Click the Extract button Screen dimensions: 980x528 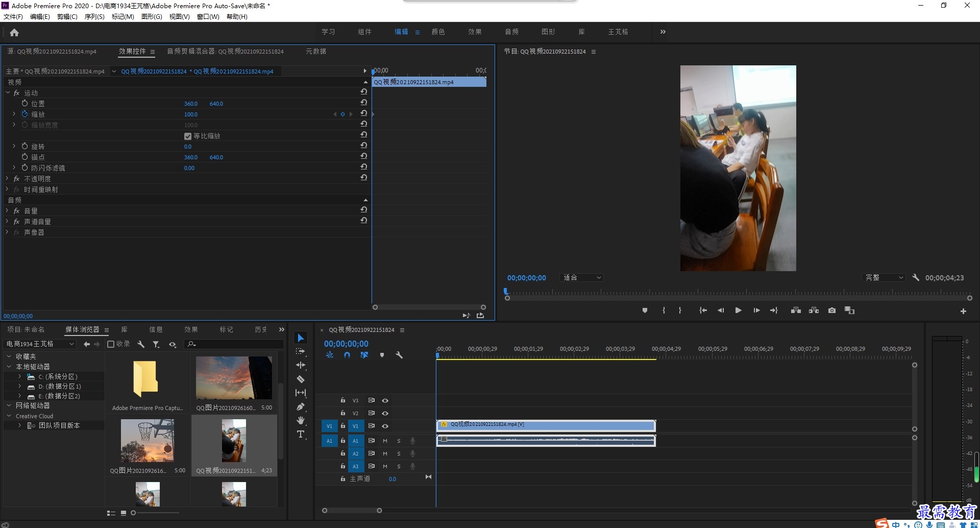click(x=814, y=310)
